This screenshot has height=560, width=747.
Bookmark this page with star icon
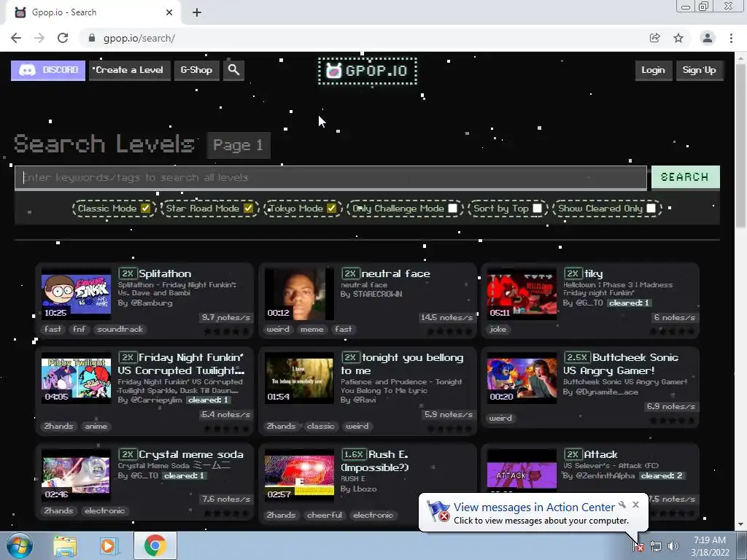coord(678,38)
